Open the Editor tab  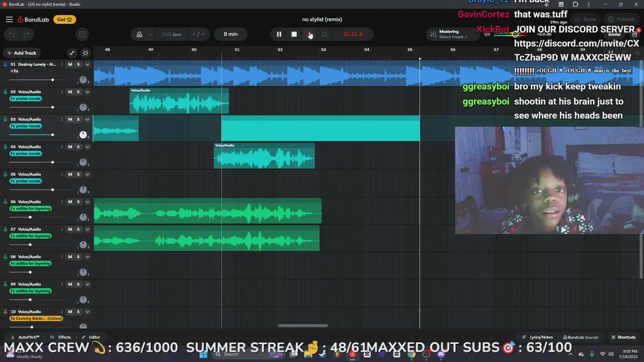91,337
